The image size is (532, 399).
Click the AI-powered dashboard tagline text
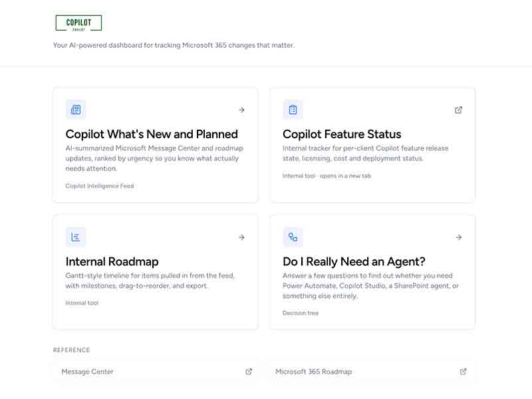(174, 45)
